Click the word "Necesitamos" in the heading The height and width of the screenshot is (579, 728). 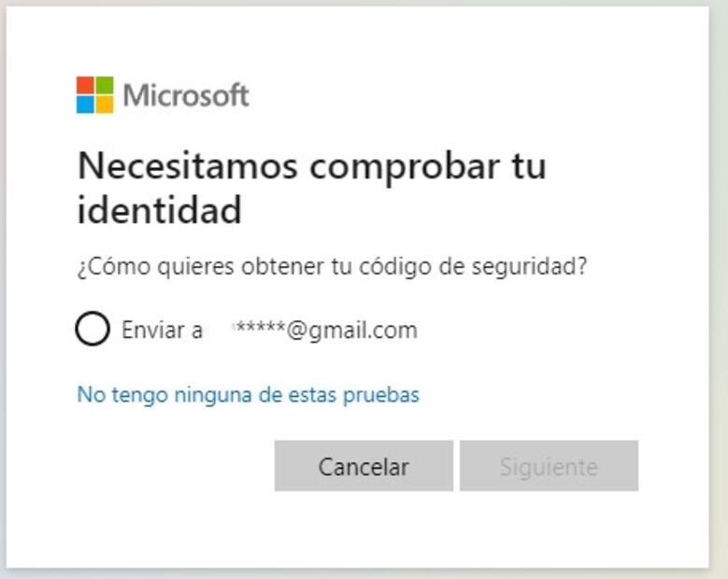[x=187, y=166]
